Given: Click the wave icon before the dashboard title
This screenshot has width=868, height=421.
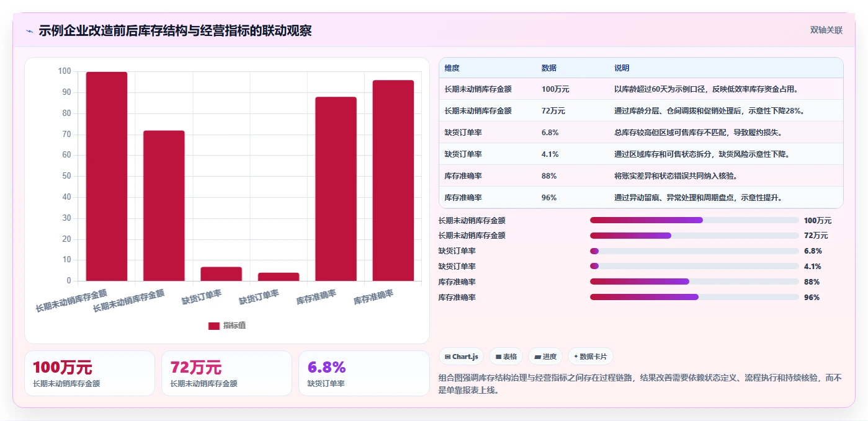Looking at the screenshot, I should [x=30, y=31].
